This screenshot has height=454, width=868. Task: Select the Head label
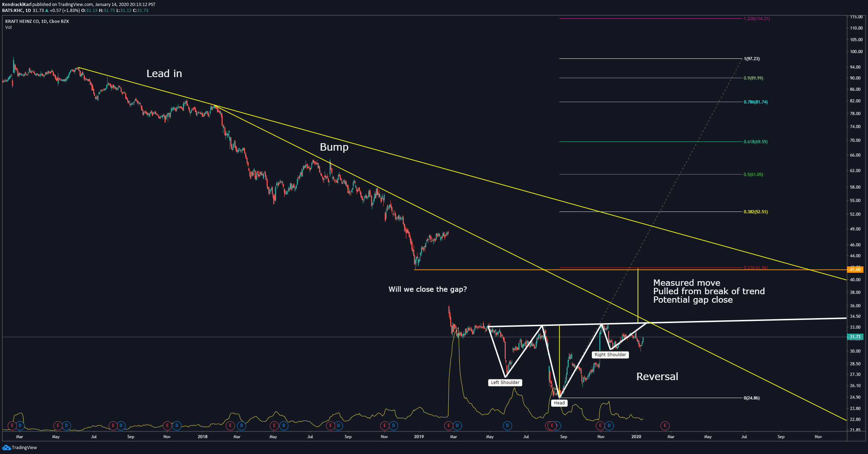click(559, 403)
